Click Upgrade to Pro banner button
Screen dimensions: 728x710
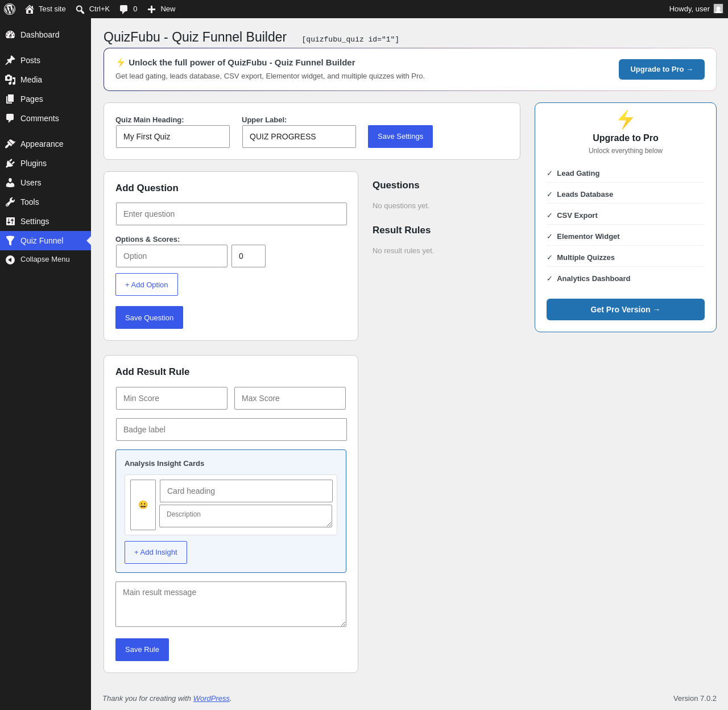[661, 69]
